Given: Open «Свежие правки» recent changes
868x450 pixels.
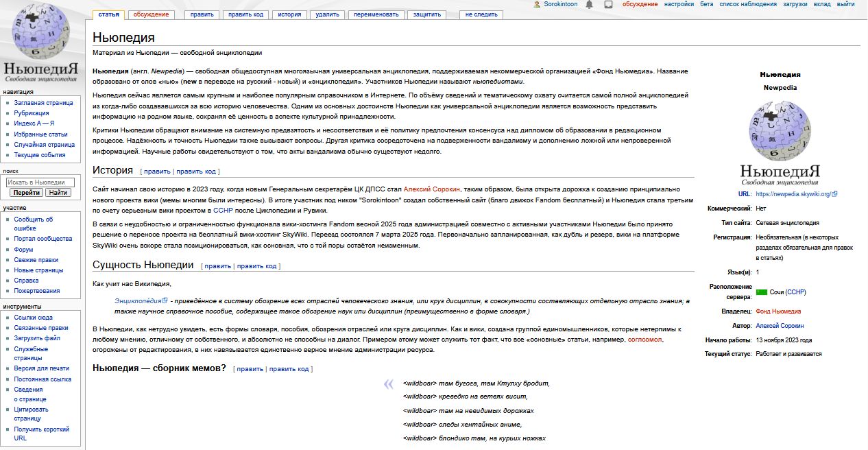Looking at the screenshot, I should pos(36,260).
